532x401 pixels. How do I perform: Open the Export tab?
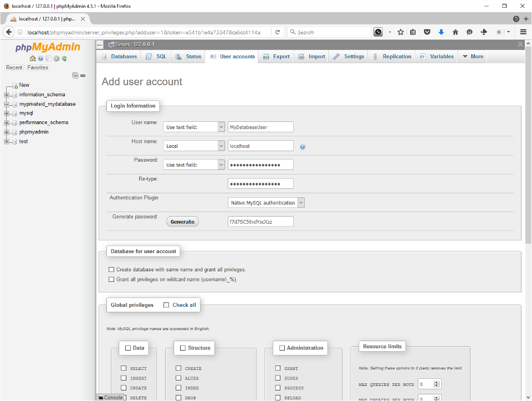point(276,56)
